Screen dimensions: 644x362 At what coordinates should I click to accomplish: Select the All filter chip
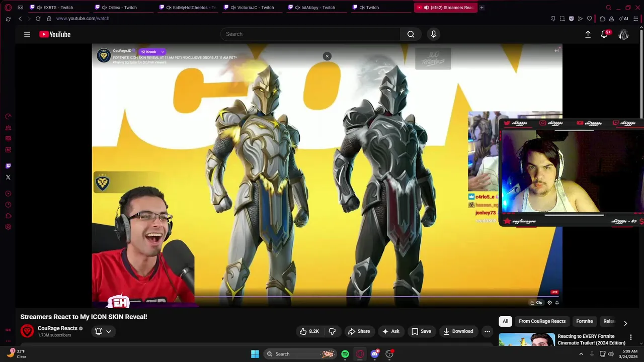tap(505, 321)
